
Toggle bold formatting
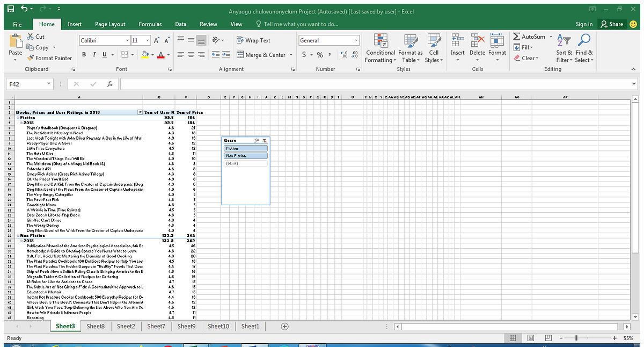pos(84,55)
